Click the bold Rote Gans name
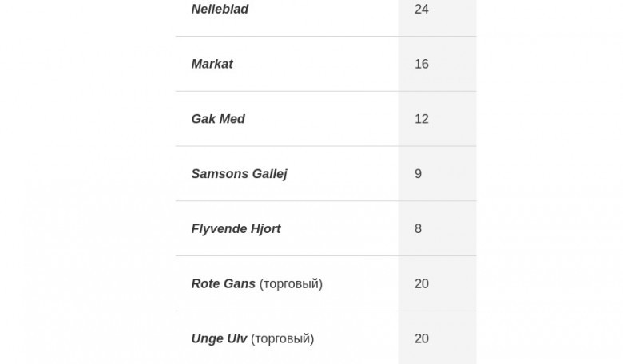This screenshot has height=364, width=623. [224, 283]
